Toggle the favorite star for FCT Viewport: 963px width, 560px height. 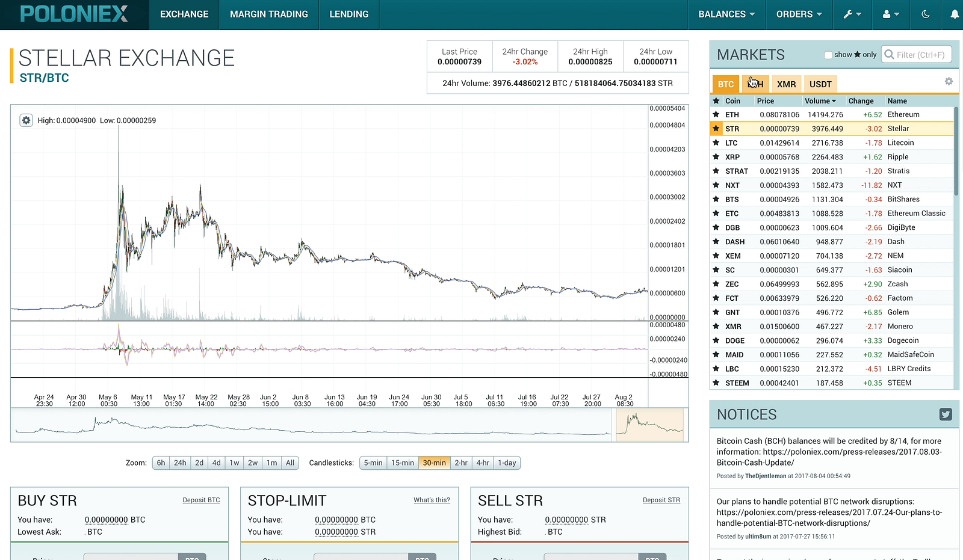point(716,298)
